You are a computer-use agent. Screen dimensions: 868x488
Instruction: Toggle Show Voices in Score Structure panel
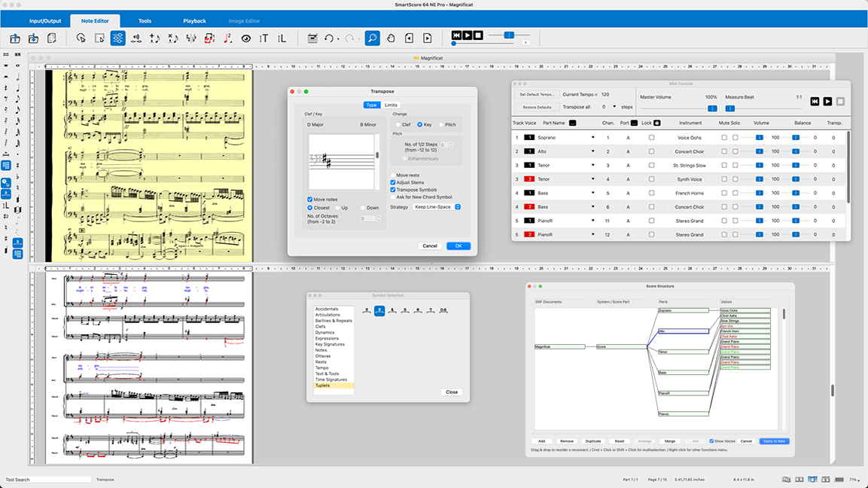click(711, 441)
